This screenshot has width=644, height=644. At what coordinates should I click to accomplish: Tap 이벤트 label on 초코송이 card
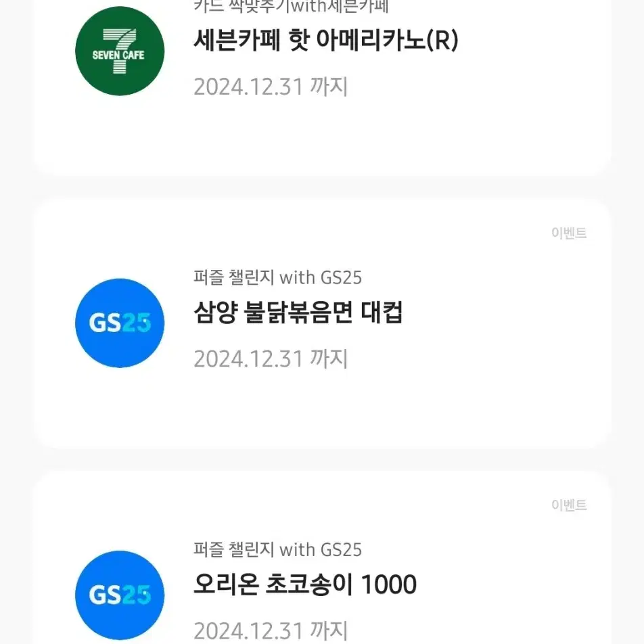pos(569,505)
